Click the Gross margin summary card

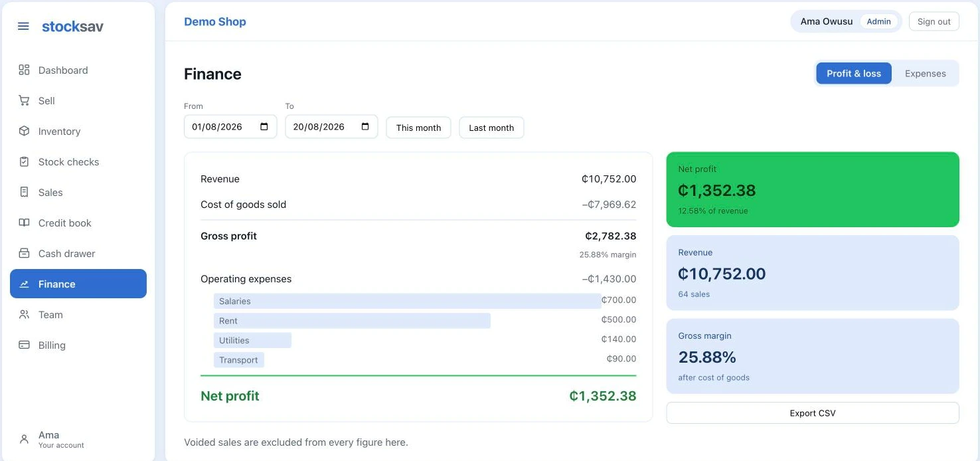[813, 356]
